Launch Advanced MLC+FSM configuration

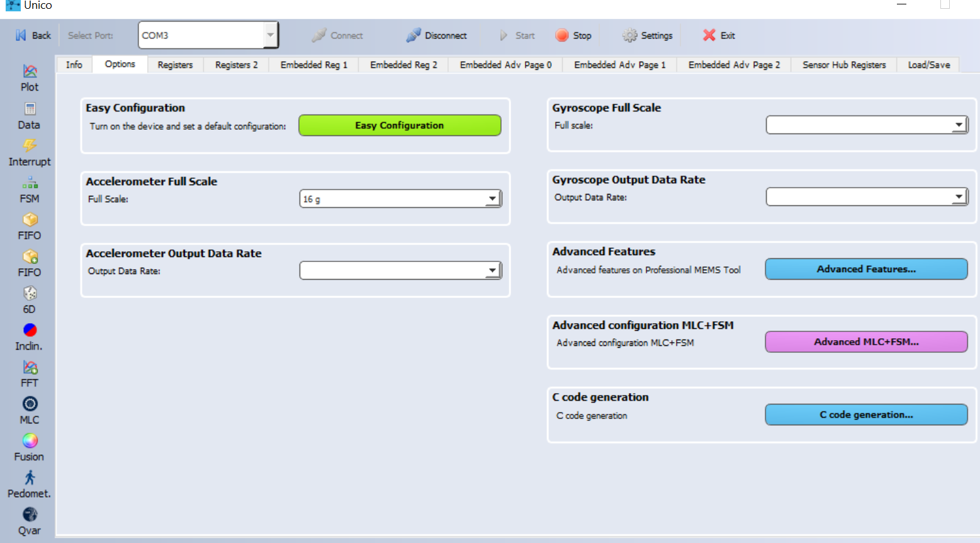(866, 341)
